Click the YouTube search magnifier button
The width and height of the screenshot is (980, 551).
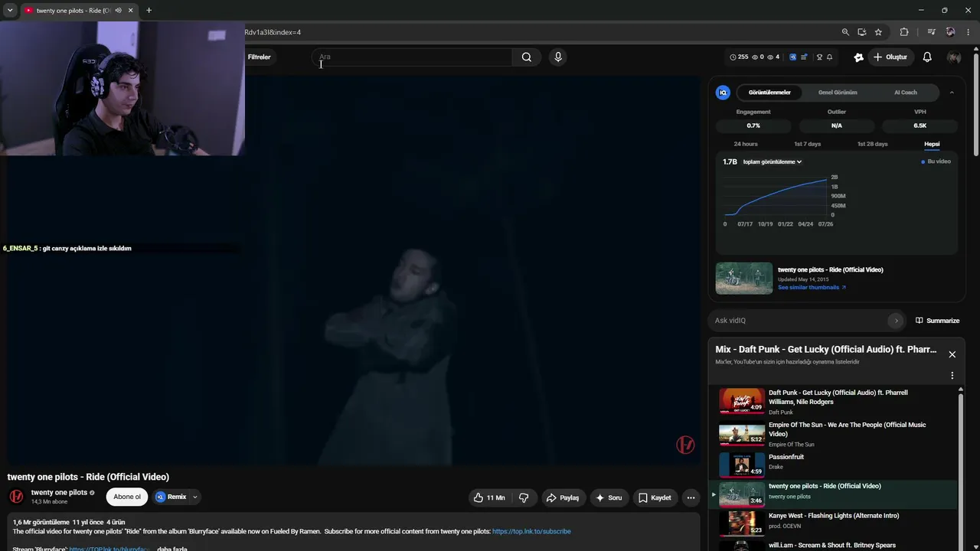(x=526, y=57)
